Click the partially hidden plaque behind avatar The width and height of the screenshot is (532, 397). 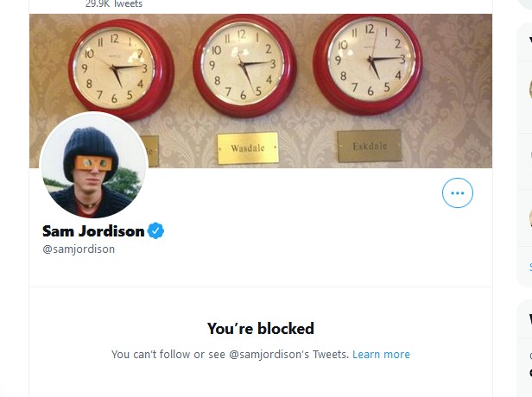coord(152,151)
